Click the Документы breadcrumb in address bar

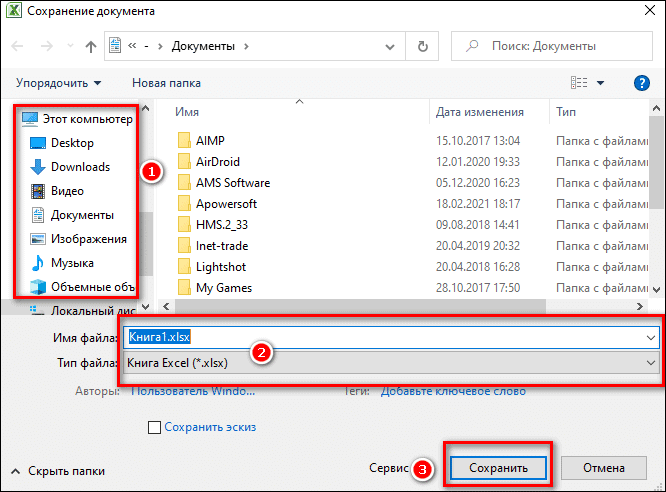[x=203, y=46]
